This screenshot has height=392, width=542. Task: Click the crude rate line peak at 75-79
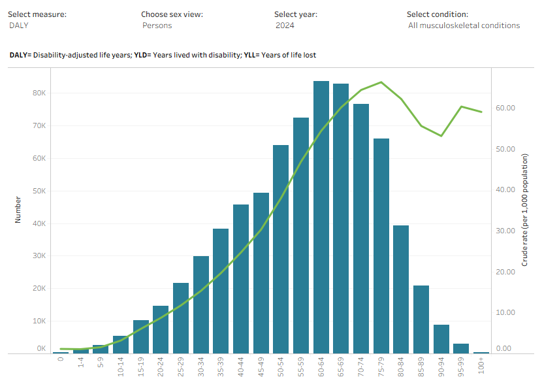[x=381, y=82]
